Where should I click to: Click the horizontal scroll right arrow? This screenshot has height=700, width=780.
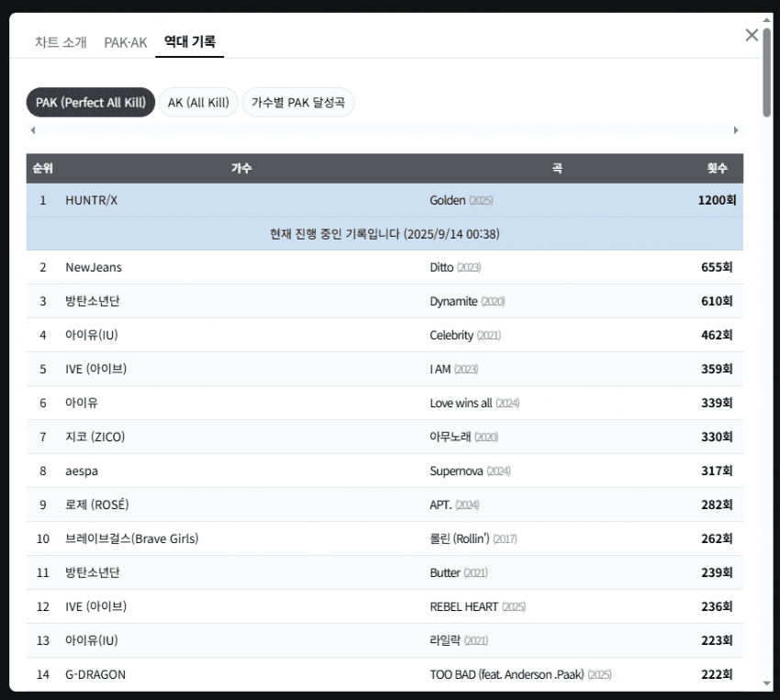pyautogui.click(x=736, y=130)
